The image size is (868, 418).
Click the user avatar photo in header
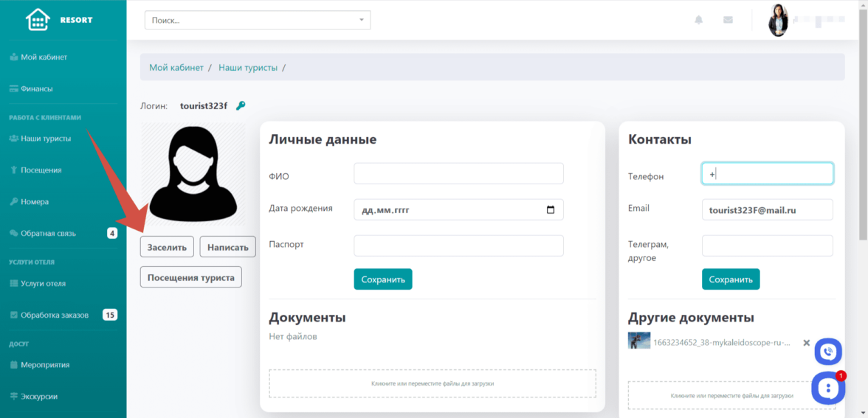click(x=778, y=21)
